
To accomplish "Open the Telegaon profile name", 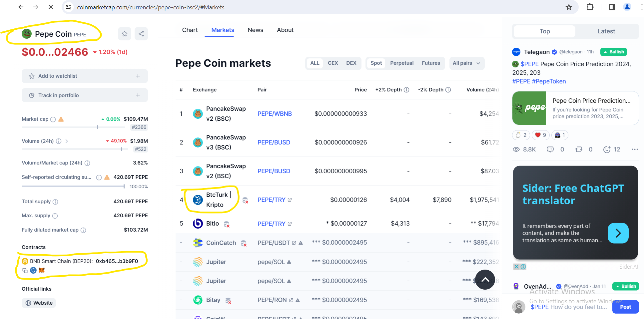I will 537,52.
